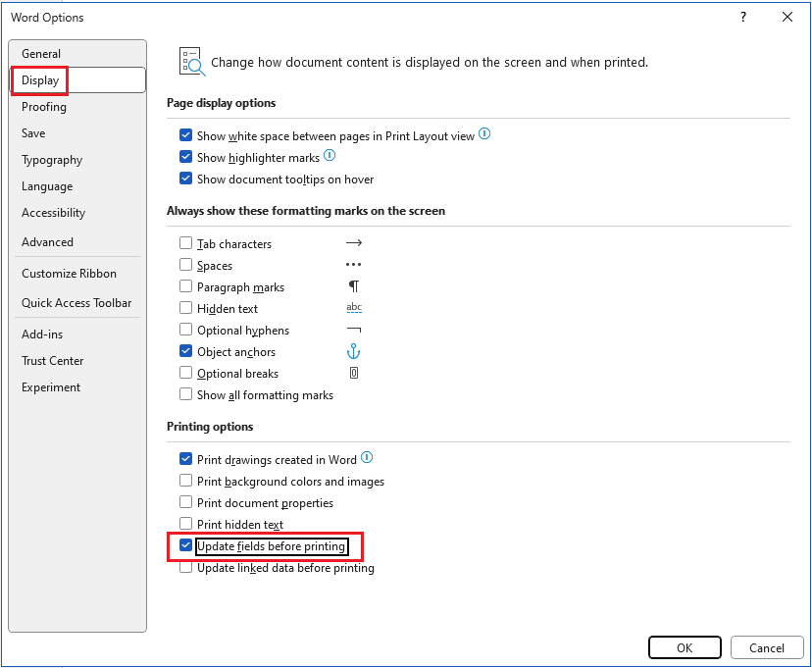Enable Tab characters formatting mark
Image resolution: width=812 pixels, height=668 pixels.
coord(186,243)
